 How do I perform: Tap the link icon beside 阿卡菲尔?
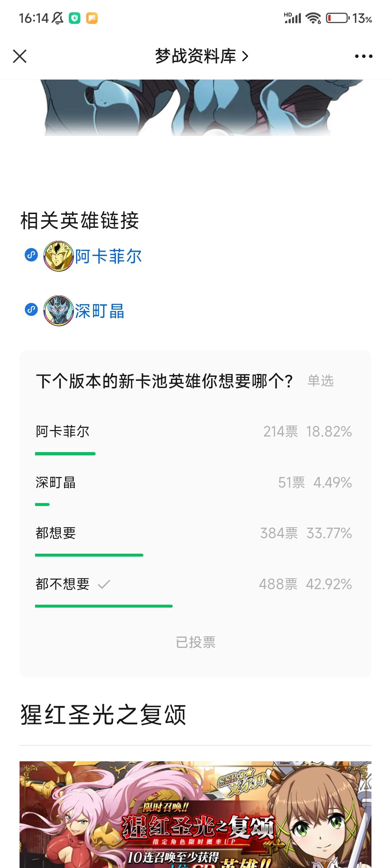[31, 255]
